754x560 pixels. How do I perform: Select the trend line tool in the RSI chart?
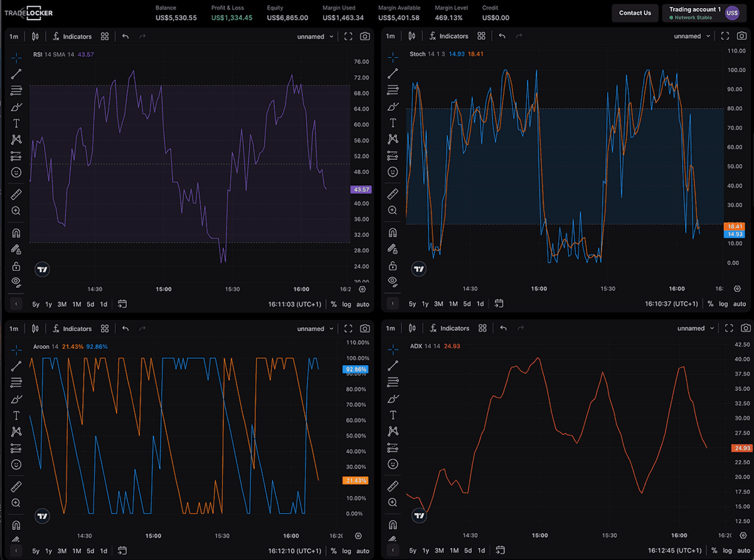pyautogui.click(x=16, y=74)
